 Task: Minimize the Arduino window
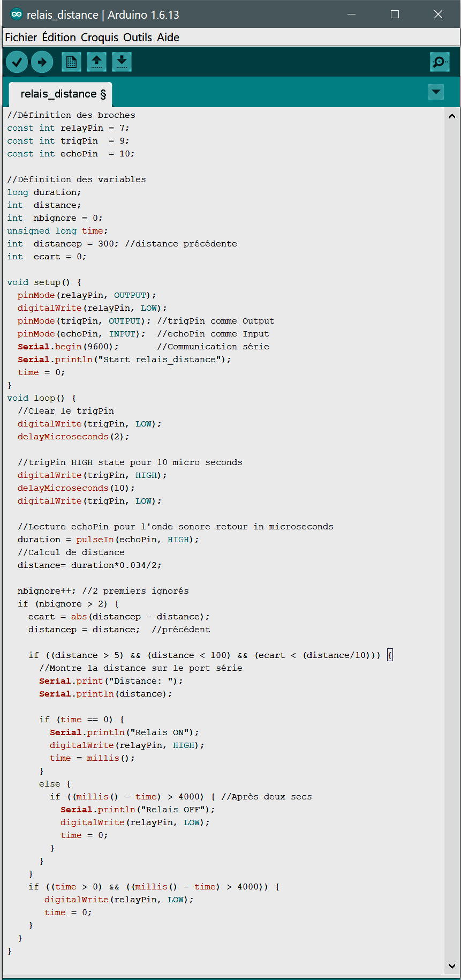[x=352, y=14]
